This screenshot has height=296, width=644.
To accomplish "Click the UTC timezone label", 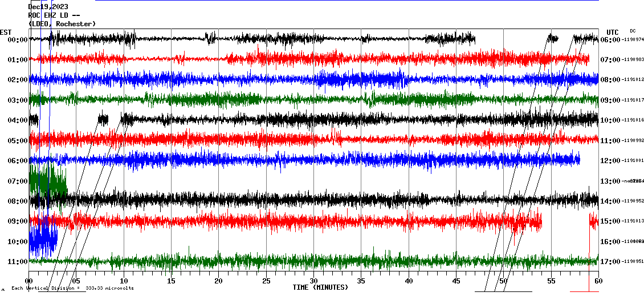I will 613,32.
